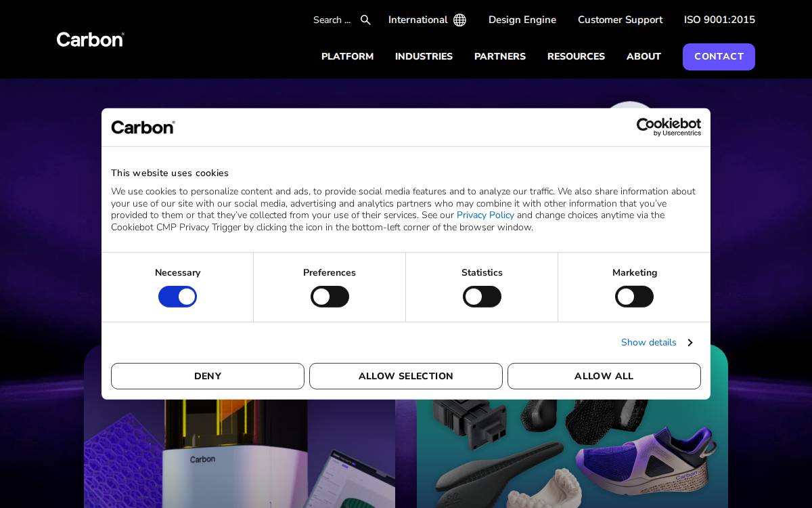This screenshot has height=508, width=812.
Task: Open the Customer Support link
Action: tap(620, 20)
